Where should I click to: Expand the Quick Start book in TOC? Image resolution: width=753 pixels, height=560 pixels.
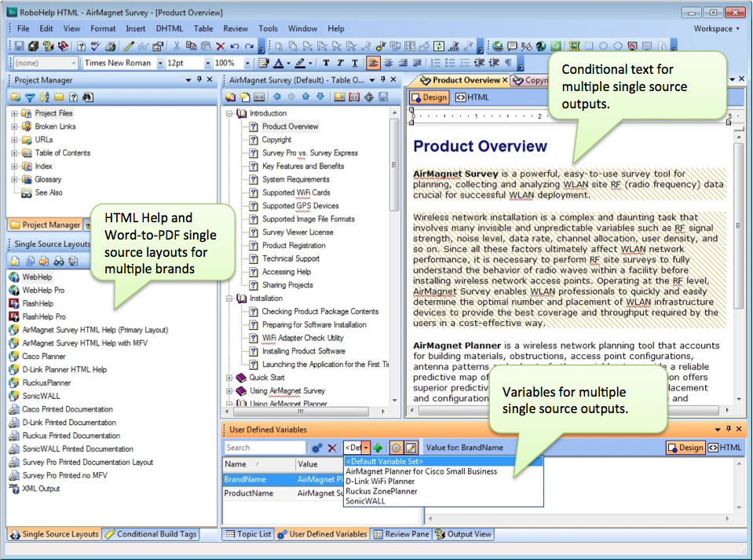click(229, 378)
